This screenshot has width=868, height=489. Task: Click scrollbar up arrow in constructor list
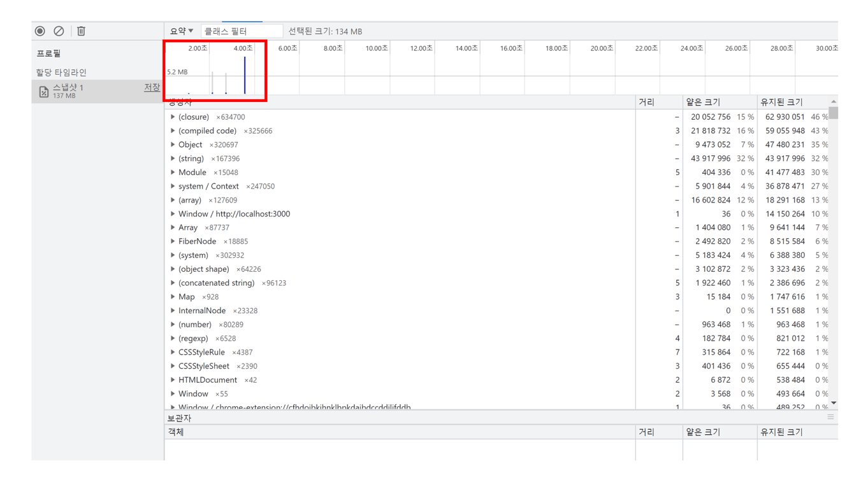click(x=833, y=101)
